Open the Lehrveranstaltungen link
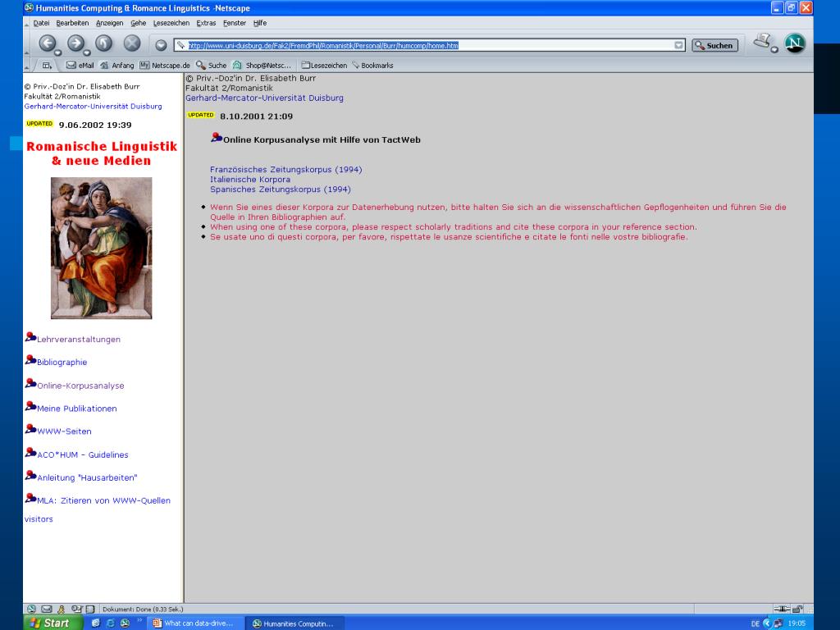This screenshot has height=630, width=840. pyautogui.click(x=79, y=339)
